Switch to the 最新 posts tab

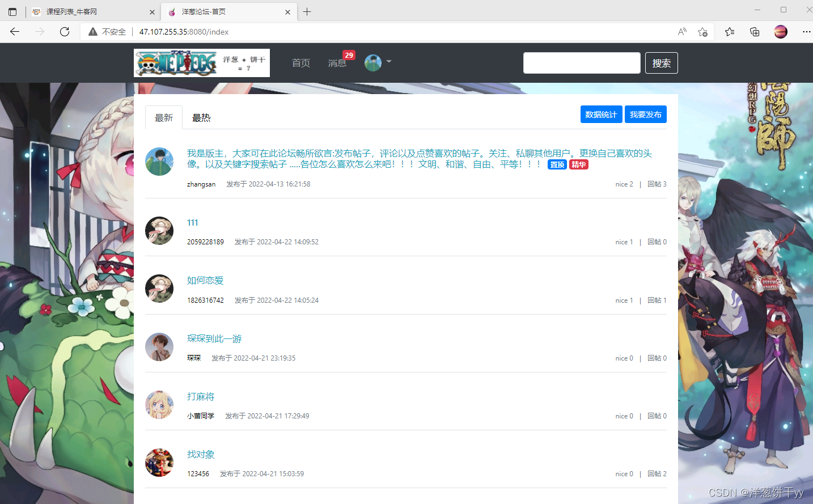click(164, 117)
